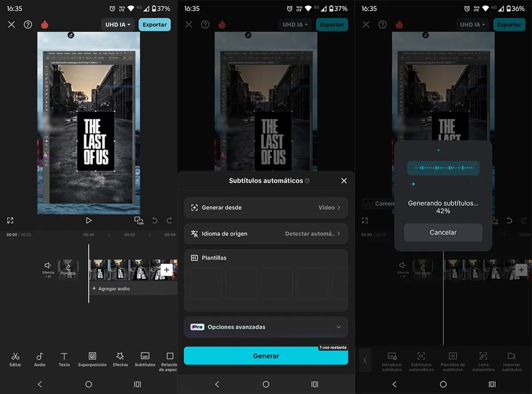Tap the Android recents button in the left screenshot
This screenshot has width=532, height=394.
tap(137, 384)
